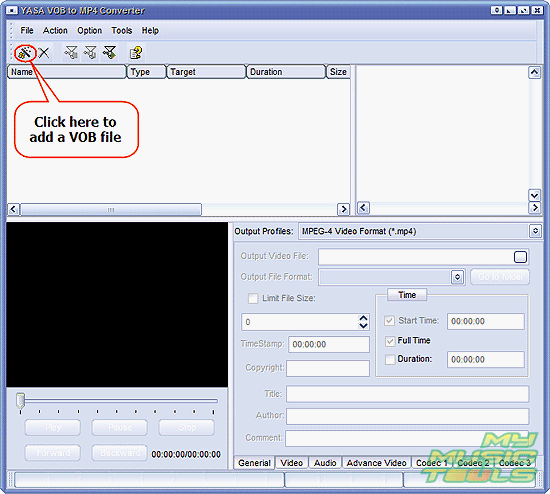Click the X remove file toolbar icon
The width and height of the screenshot is (550, 494).
pyautogui.click(x=44, y=53)
